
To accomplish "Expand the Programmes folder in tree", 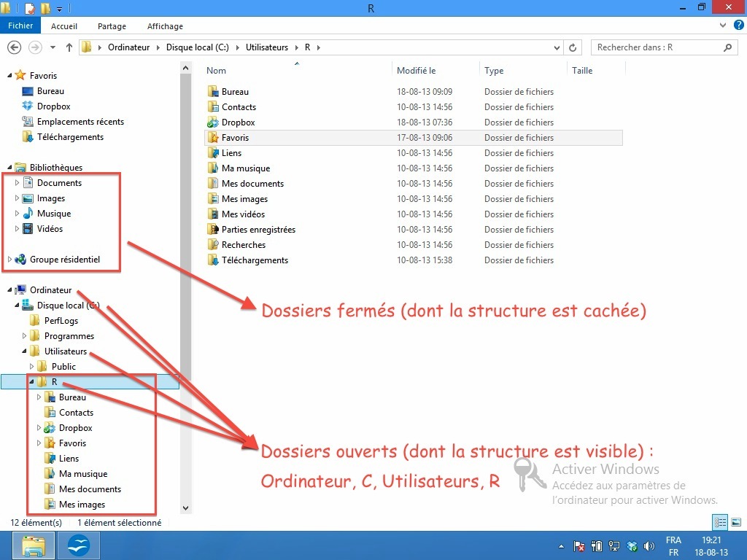I will (x=24, y=335).
